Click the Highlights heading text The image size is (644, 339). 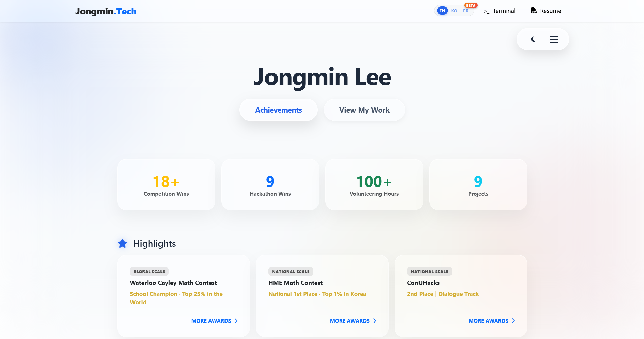[x=154, y=243]
